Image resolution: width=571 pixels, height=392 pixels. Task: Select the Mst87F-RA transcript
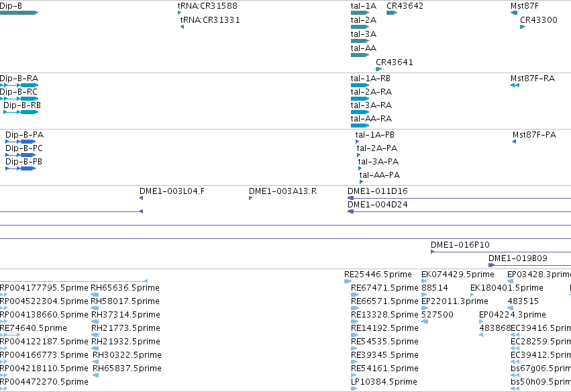(x=515, y=85)
